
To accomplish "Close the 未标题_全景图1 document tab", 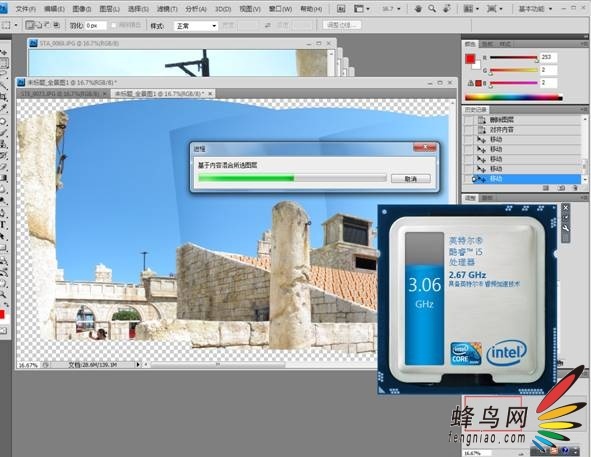I will 210,93.
